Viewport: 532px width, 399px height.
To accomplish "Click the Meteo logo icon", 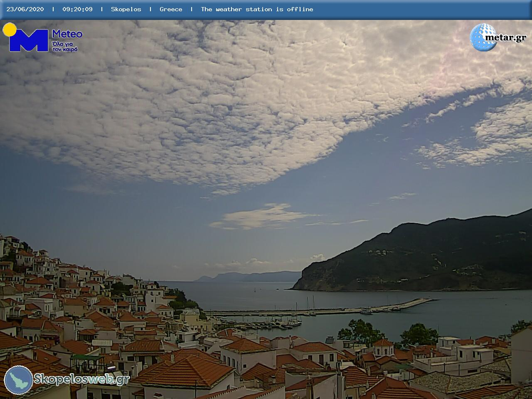I will click(x=26, y=37).
